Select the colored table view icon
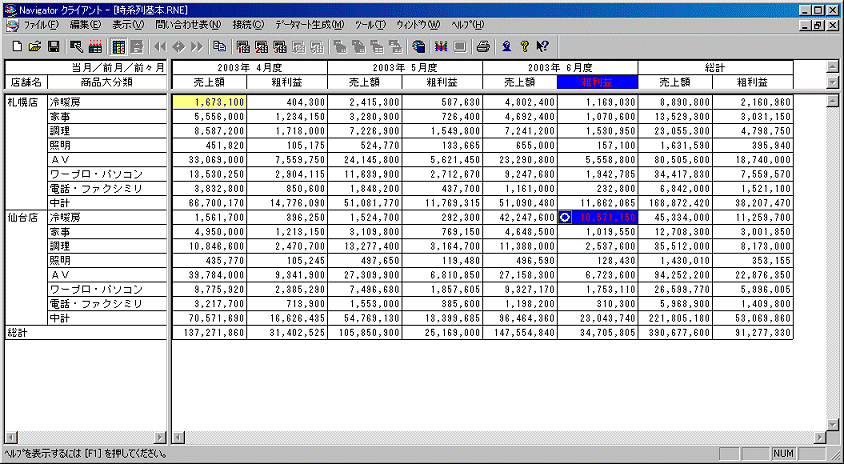 pyautogui.click(x=119, y=47)
